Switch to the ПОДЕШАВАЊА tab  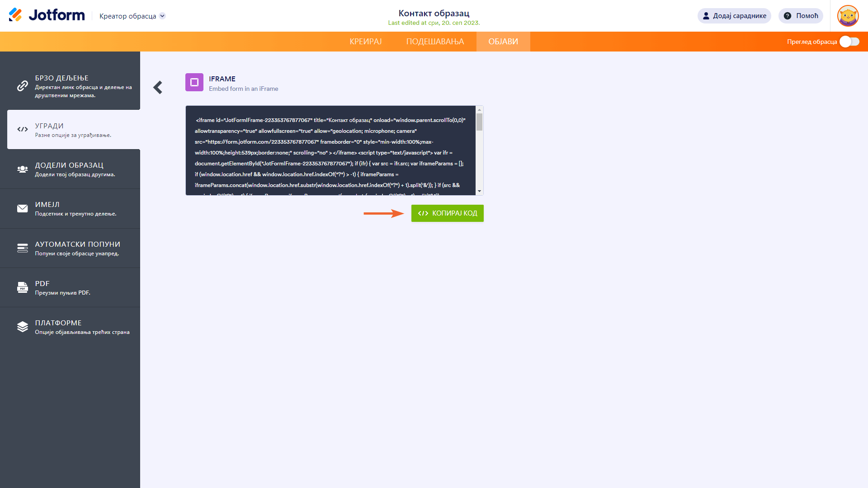[435, 42]
